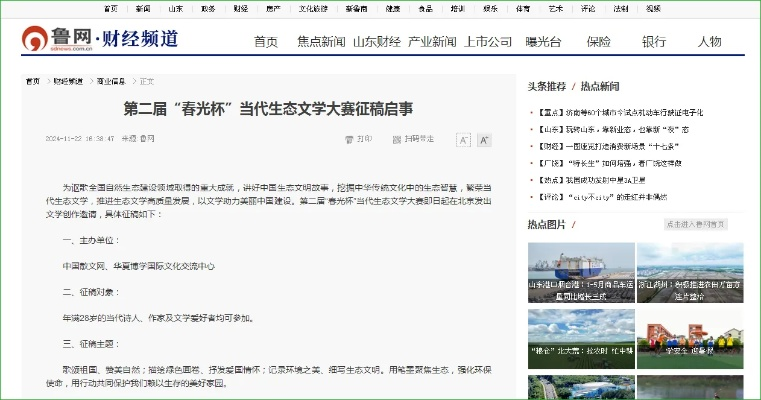
Task: Switch to 头条推荐 tab
Action: click(x=548, y=87)
